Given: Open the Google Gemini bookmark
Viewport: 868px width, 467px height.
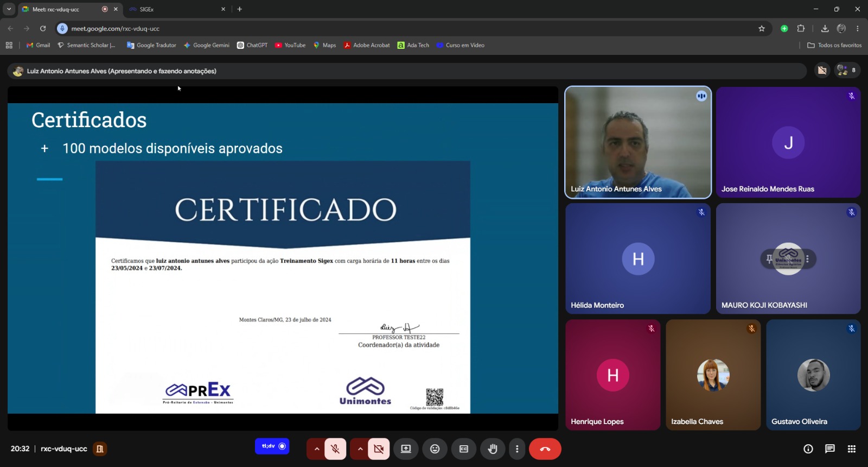Looking at the screenshot, I should click(x=207, y=46).
